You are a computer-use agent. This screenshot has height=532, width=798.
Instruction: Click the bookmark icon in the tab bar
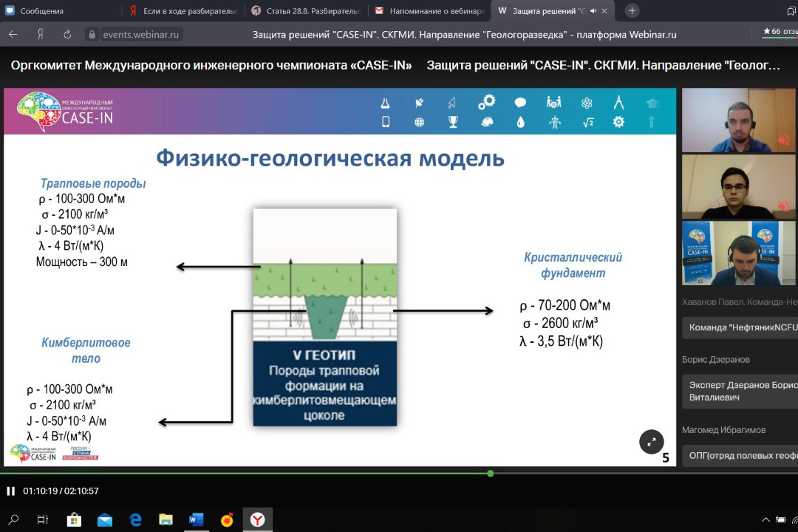click(791, 10)
